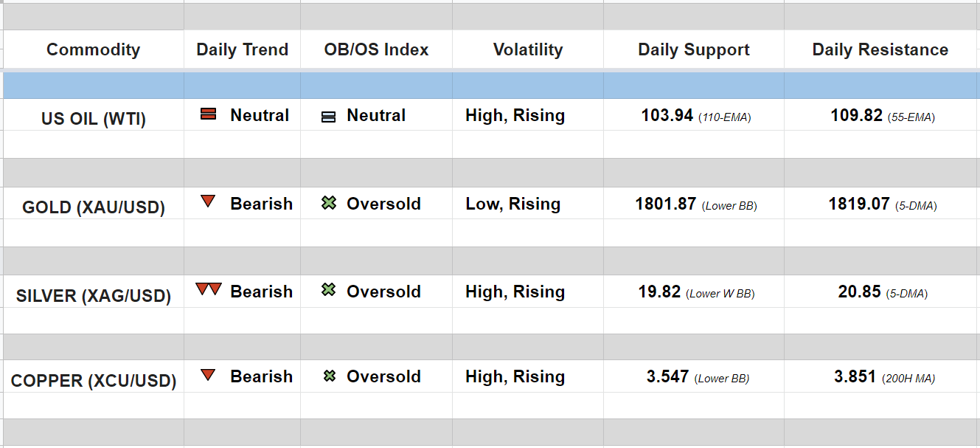Click the Volatility header cell

[527, 50]
